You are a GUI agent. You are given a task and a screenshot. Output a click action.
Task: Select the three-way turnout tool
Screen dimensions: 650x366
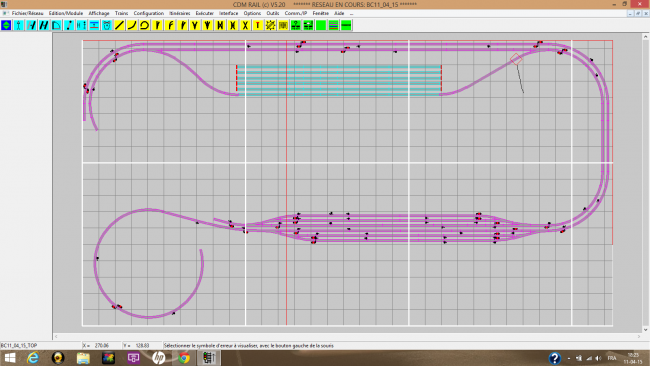[x=208, y=25]
